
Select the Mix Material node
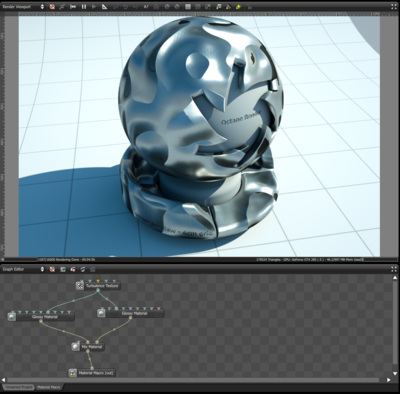tap(88, 347)
